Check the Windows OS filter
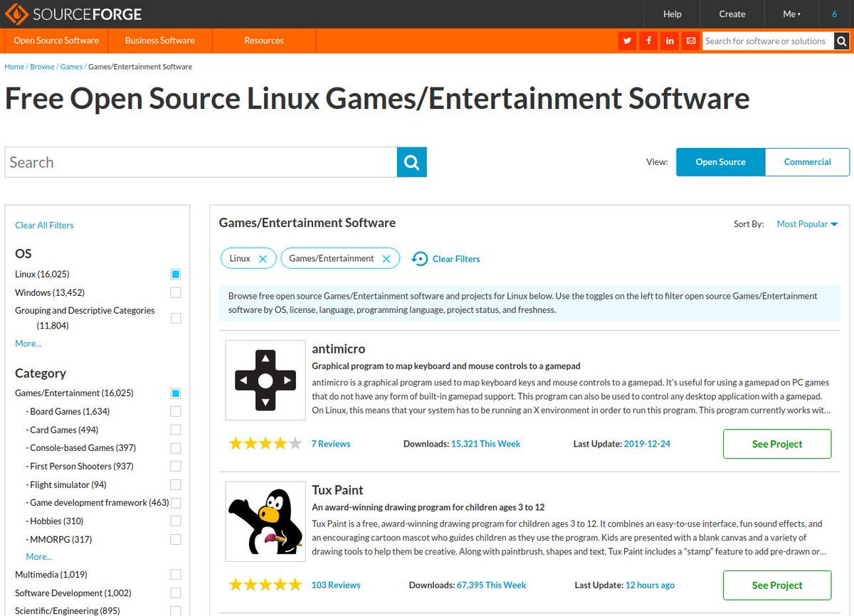 pyautogui.click(x=176, y=292)
